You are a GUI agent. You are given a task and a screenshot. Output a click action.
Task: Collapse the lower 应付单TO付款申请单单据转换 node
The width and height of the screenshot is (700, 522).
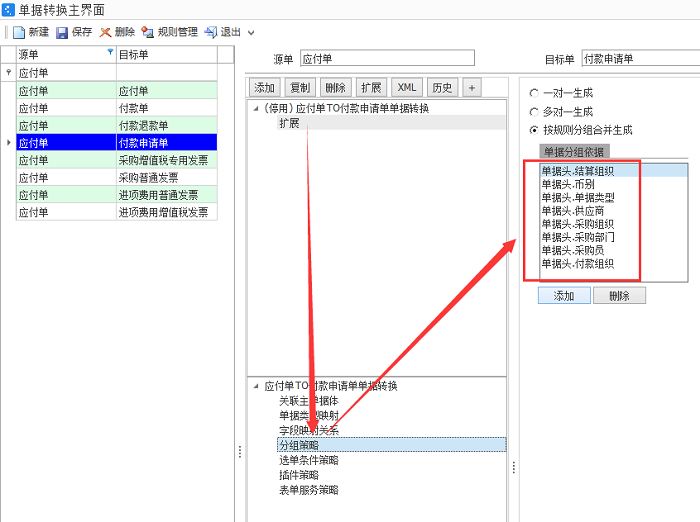pyautogui.click(x=255, y=385)
